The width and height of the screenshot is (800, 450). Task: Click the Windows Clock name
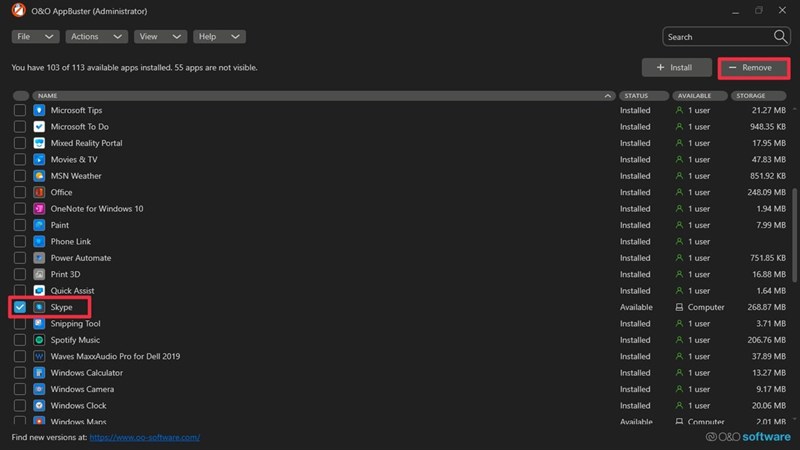79,406
